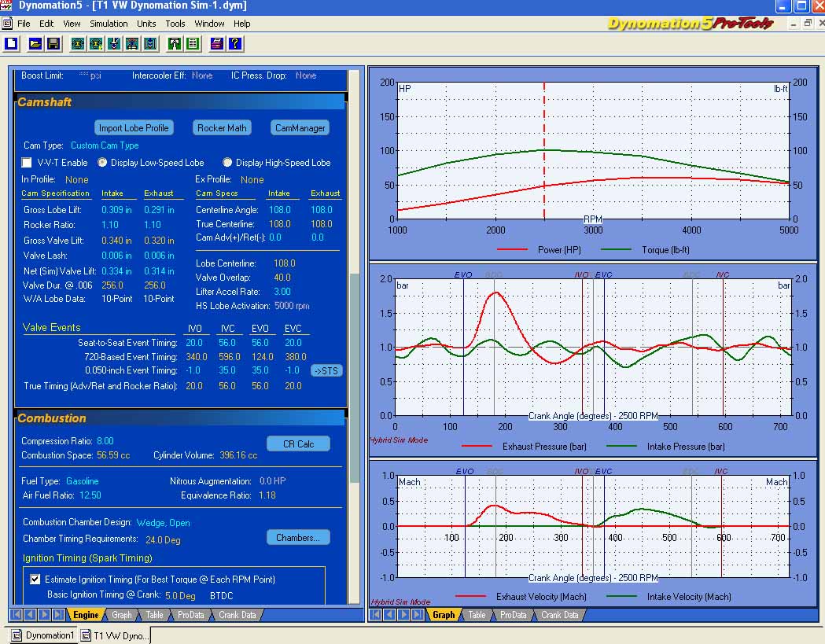This screenshot has height=644, width=825.
Task: Jump to first tab in left pane
Action: click(x=17, y=614)
